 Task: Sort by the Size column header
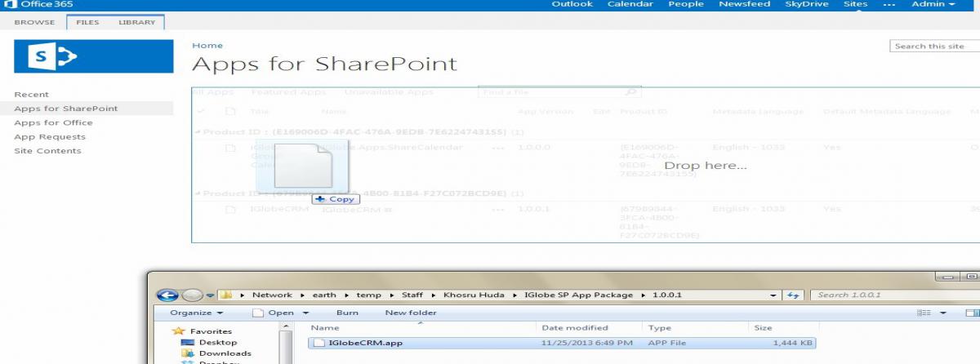point(763,327)
